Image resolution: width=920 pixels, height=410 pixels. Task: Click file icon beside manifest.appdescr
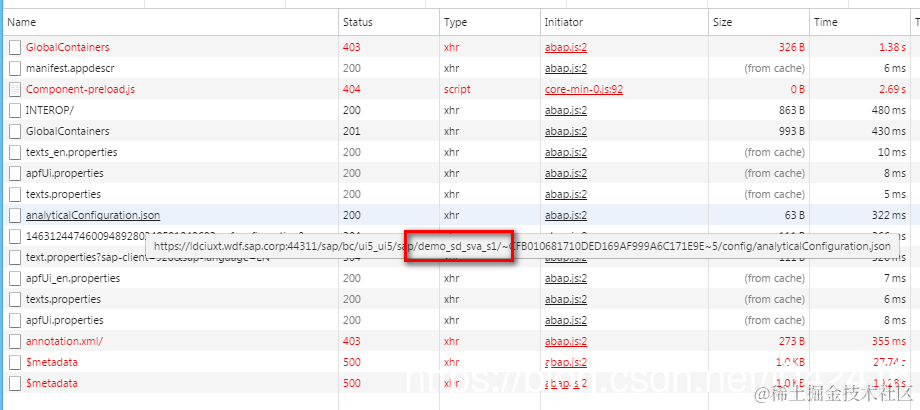click(15, 69)
